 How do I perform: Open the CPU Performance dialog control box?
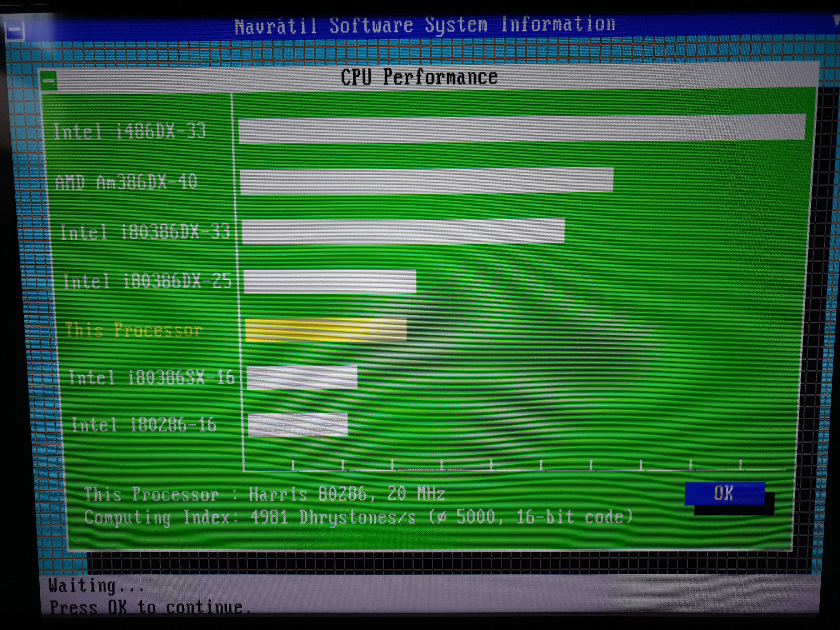click(49, 81)
